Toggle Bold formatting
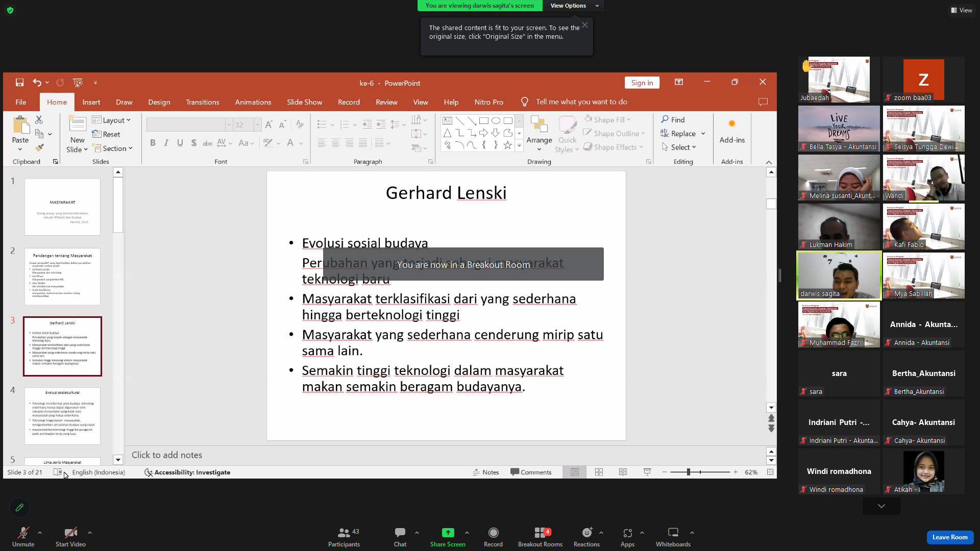The width and height of the screenshot is (980, 551). tap(153, 143)
